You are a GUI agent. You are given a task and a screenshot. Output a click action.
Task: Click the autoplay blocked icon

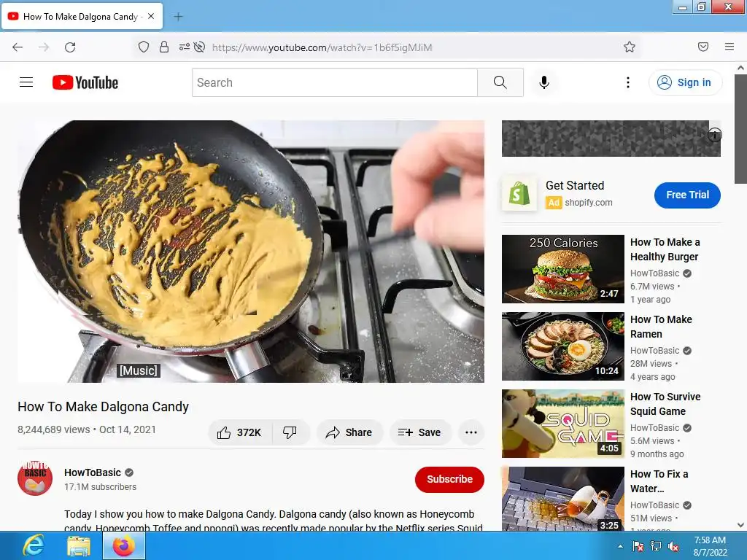click(x=200, y=47)
